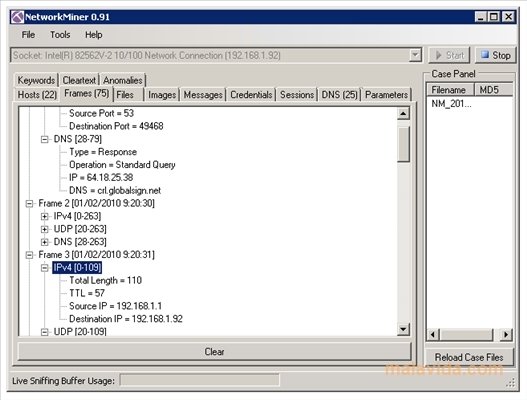Switch to the Hosts (22) tab

coord(37,95)
